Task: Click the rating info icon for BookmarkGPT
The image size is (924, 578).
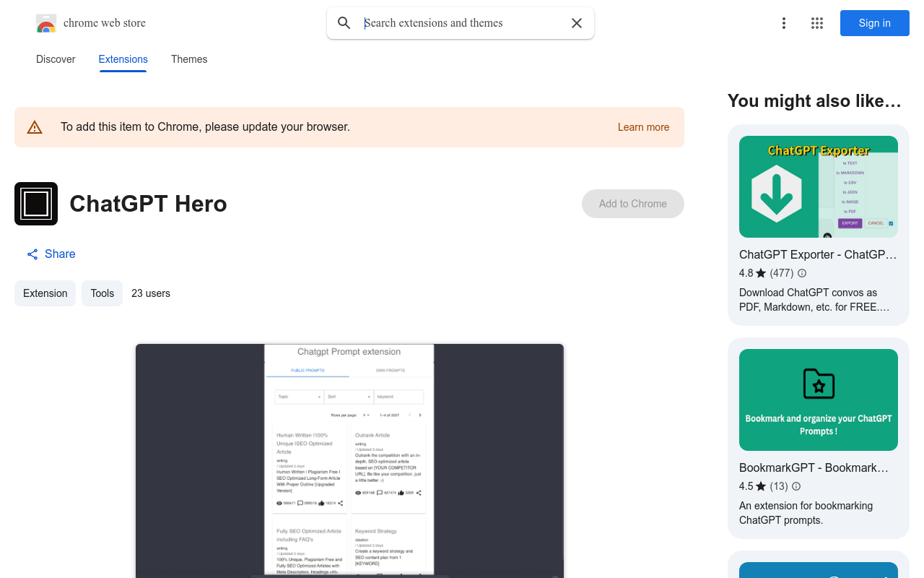Action: 796,486
